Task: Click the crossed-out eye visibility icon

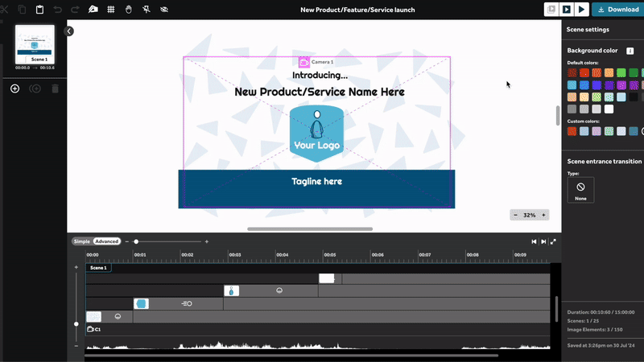Action: click(x=164, y=10)
